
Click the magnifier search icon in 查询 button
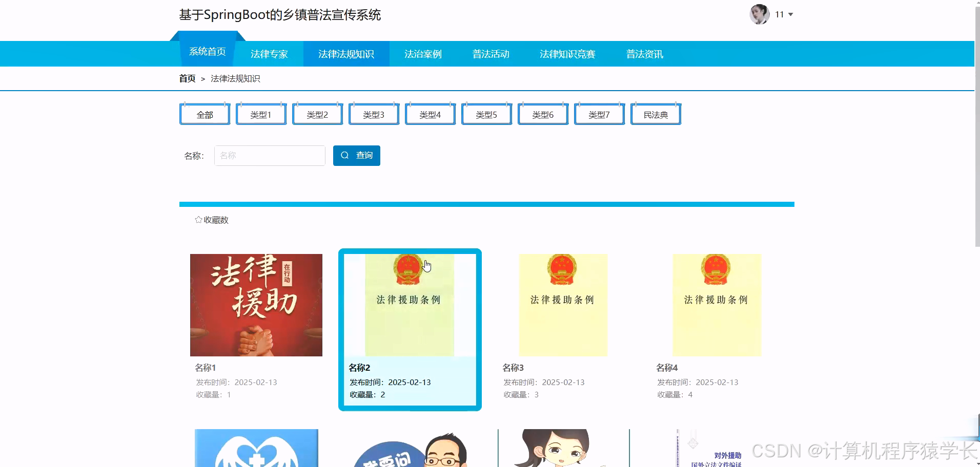pyautogui.click(x=344, y=155)
